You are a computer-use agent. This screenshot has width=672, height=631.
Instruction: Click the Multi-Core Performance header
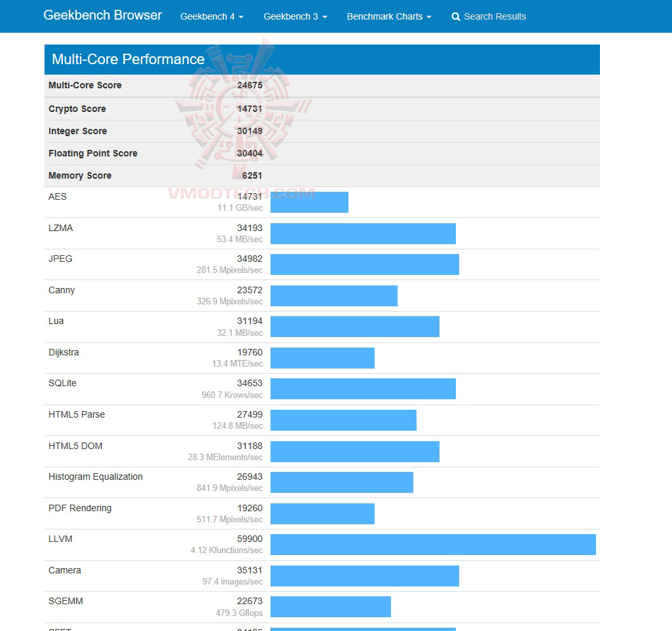pyautogui.click(x=322, y=59)
